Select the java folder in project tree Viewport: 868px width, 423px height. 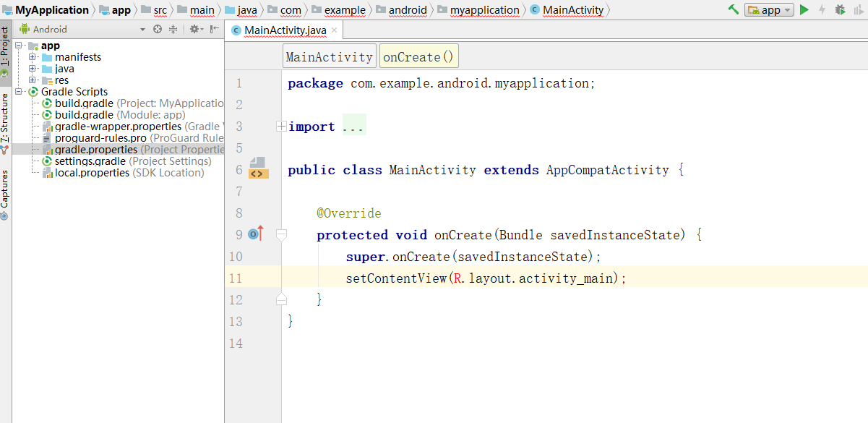(x=58, y=69)
